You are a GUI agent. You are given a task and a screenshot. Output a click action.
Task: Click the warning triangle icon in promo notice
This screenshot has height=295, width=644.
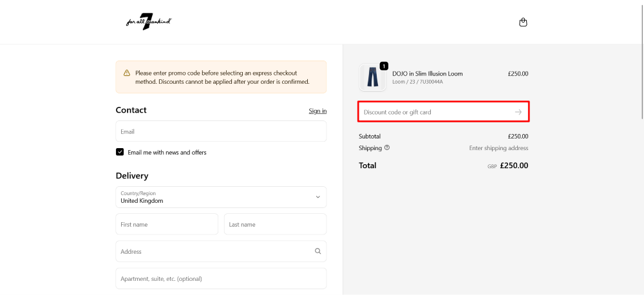(127, 73)
